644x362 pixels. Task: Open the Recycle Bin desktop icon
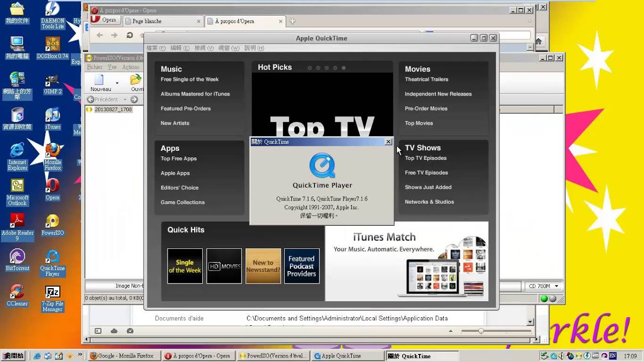[x=17, y=118]
